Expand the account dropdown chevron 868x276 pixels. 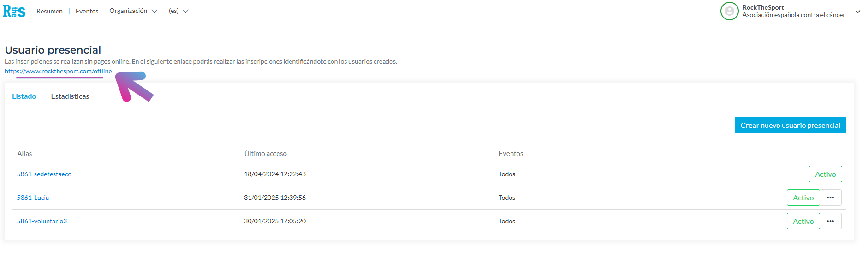[x=857, y=12]
